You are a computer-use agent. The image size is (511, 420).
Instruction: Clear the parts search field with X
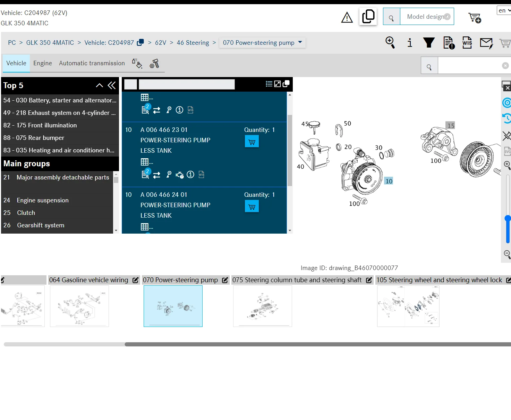[505, 66]
